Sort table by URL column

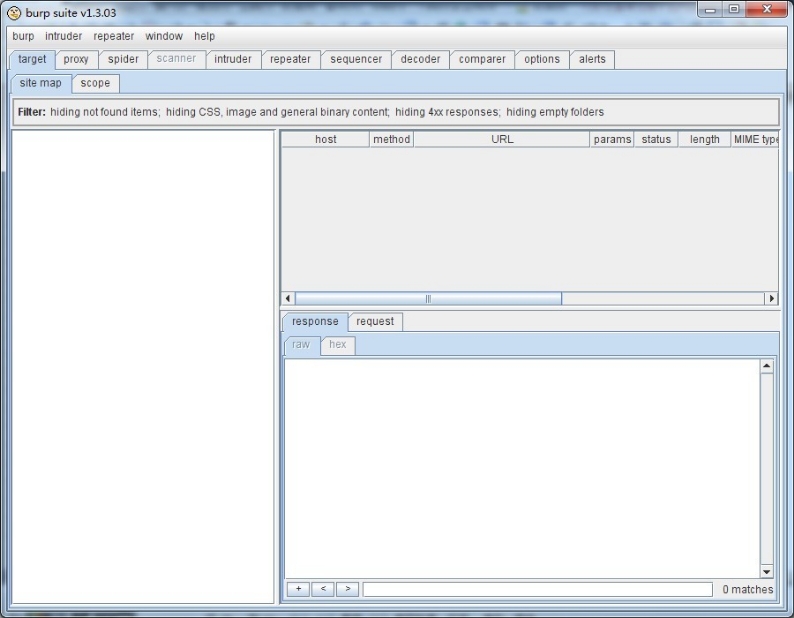click(502, 139)
